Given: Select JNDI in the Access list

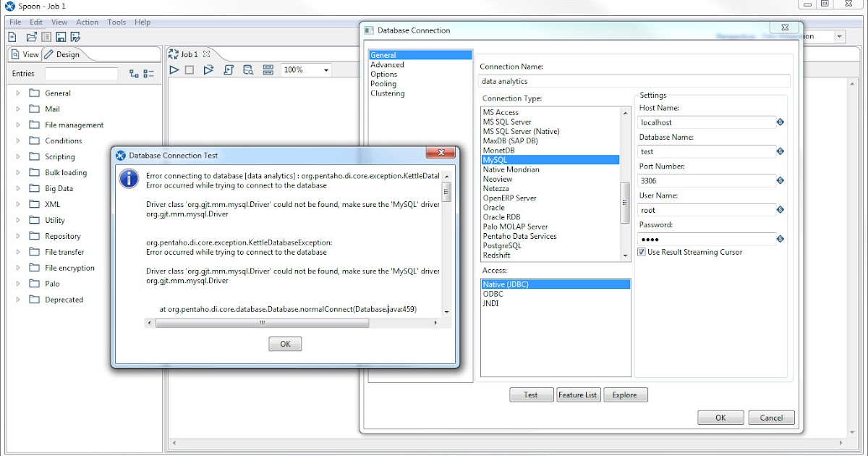Looking at the screenshot, I should pos(490,303).
